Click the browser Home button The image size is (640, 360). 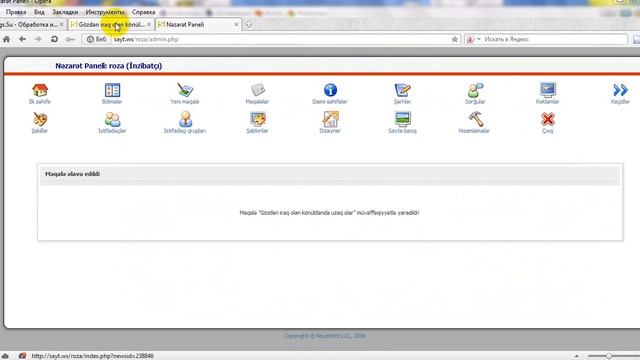[x=7, y=39]
